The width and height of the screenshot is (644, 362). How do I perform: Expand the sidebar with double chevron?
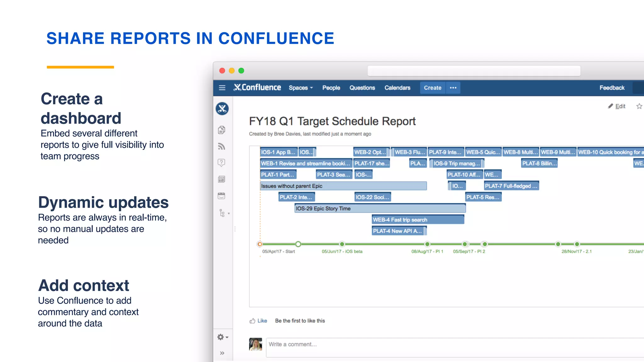click(222, 353)
